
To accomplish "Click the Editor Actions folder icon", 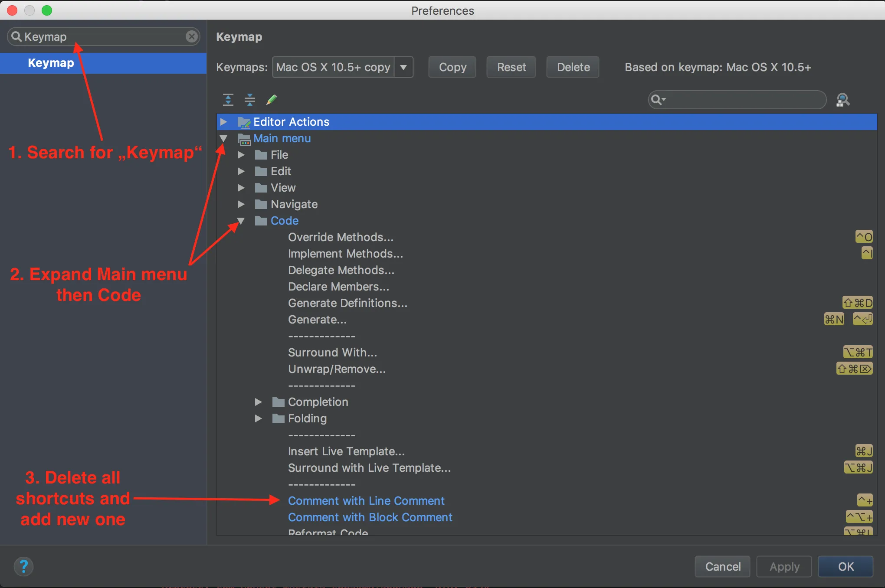I will pyautogui.click(x=244, y=122).
